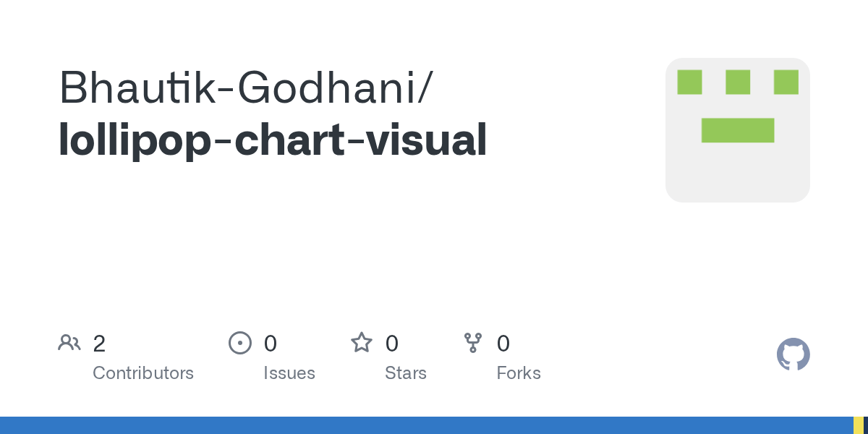Open the Bhautik-Godhani identicon avatar
The width and height of the screenshot is (868, 434).
click(737, 130)
